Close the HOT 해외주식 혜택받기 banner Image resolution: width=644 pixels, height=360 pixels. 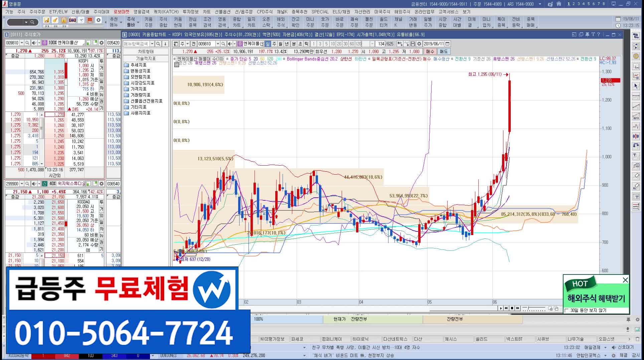tap(625, 280)
